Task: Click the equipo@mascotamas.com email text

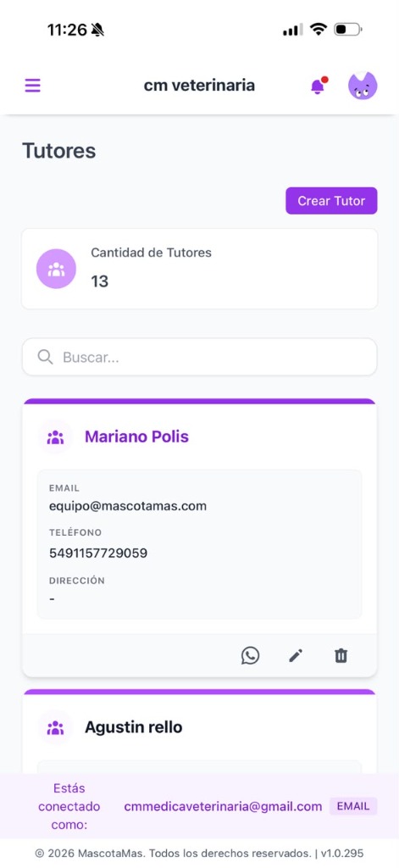Action: pos(128,506)
